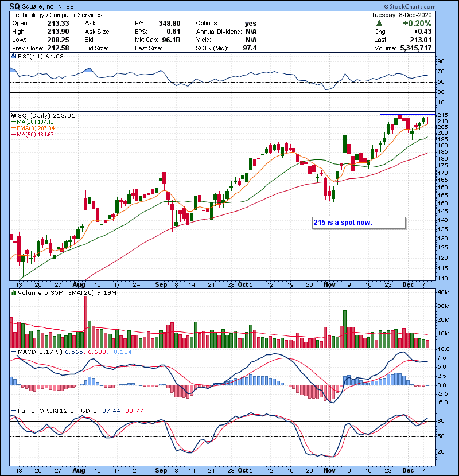Click the Aug label on price chart axis

[79, 285]
